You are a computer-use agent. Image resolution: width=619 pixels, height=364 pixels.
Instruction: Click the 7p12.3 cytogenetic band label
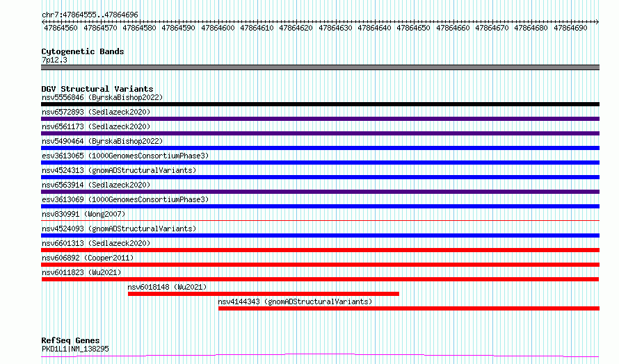[x=54, y=60]
